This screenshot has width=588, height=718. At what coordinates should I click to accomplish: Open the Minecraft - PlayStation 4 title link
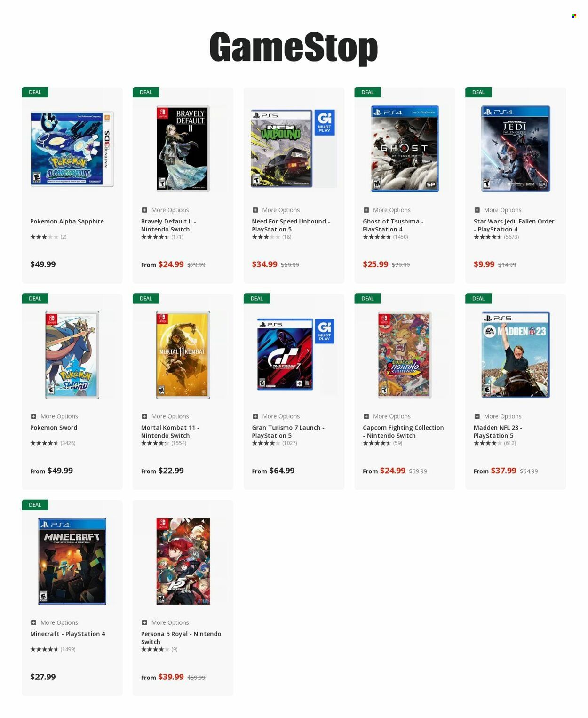coord(68,634)
